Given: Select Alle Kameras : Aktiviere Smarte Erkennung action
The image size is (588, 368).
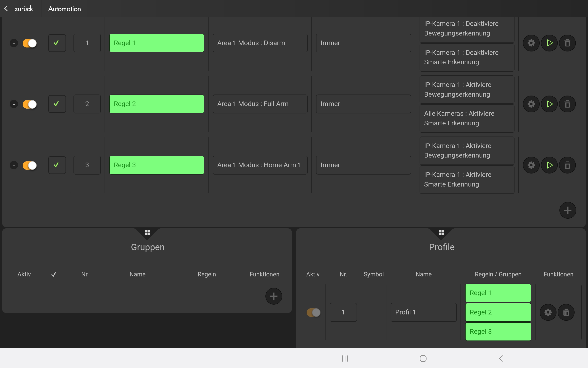Looking at the screenshot, I should coord(467,118).
